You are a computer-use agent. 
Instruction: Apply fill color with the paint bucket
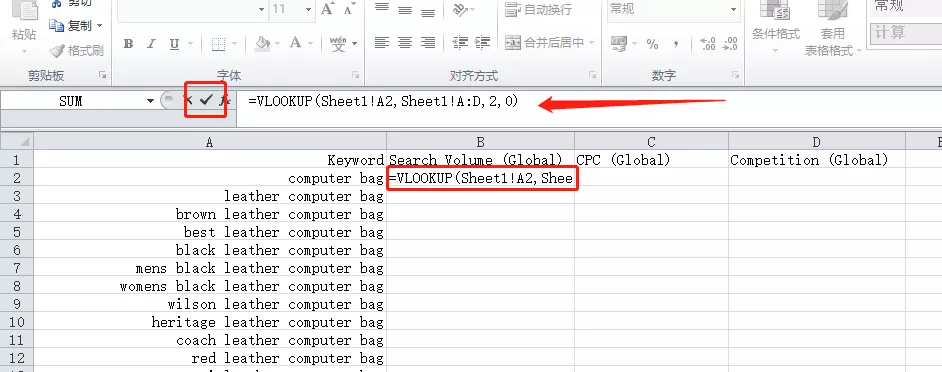point(263,43)
